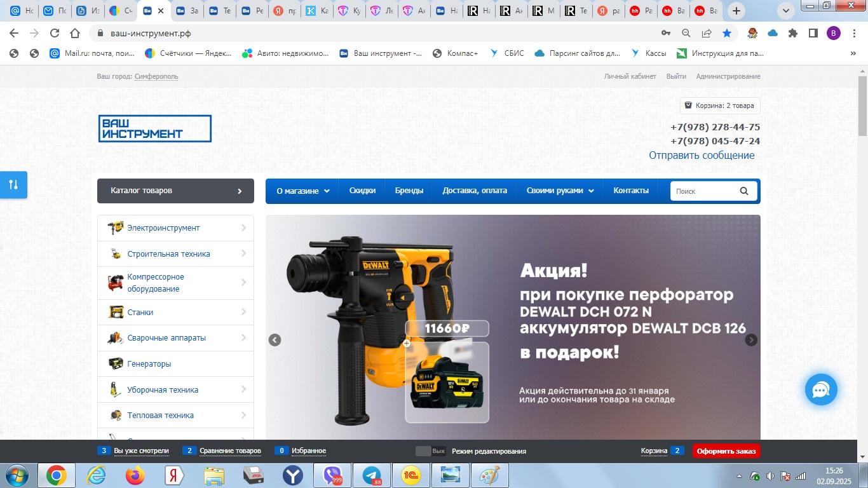This screenshot has width=868, height=488.
Task: Toggle Режим редактирования switch
Action: tap(430, 451)
